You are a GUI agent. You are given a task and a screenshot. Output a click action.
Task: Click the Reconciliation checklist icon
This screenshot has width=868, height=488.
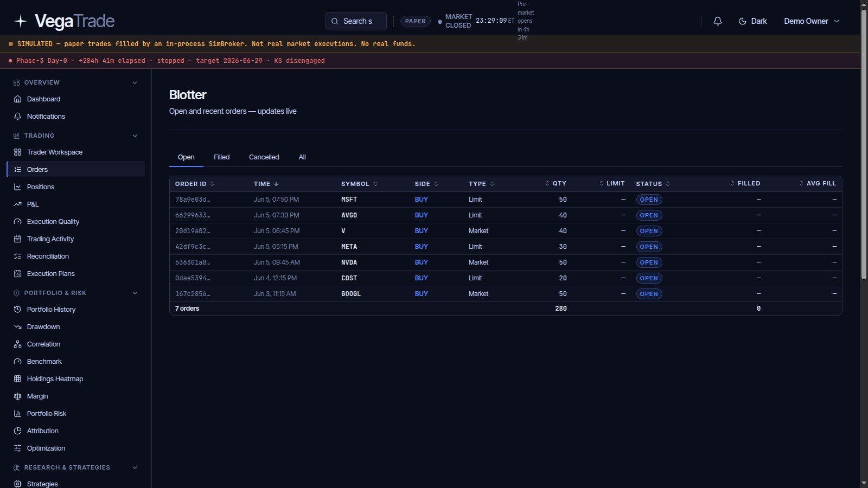pos(17,256)
